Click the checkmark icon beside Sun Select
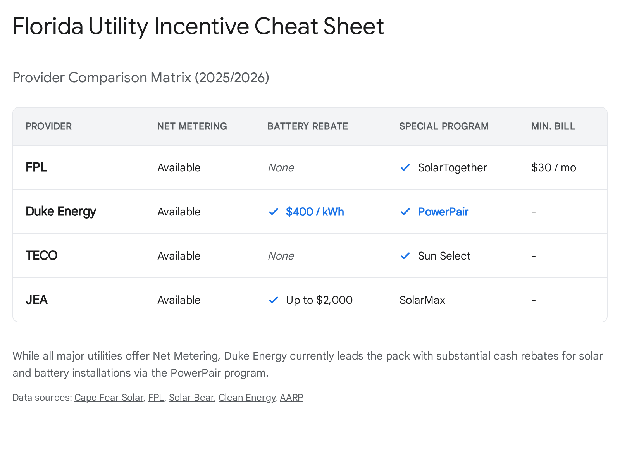This screenshot has width=620, height=465. tap(405, 256)
